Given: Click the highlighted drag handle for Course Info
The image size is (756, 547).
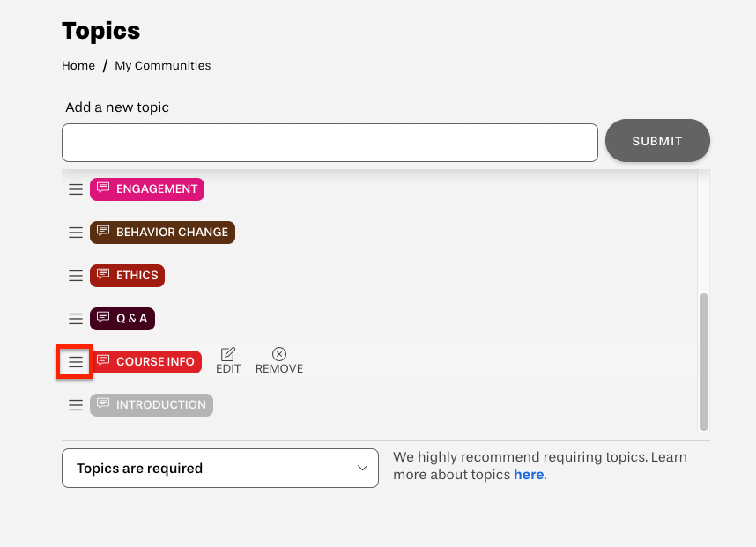Looking at the screenshot, I should (x=75, y=362).
